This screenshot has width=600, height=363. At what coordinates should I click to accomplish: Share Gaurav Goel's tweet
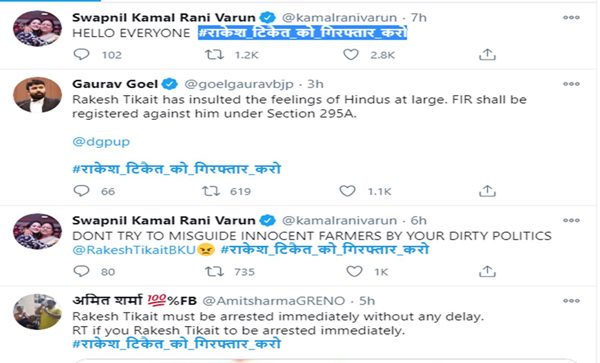[x=487, y=191]
